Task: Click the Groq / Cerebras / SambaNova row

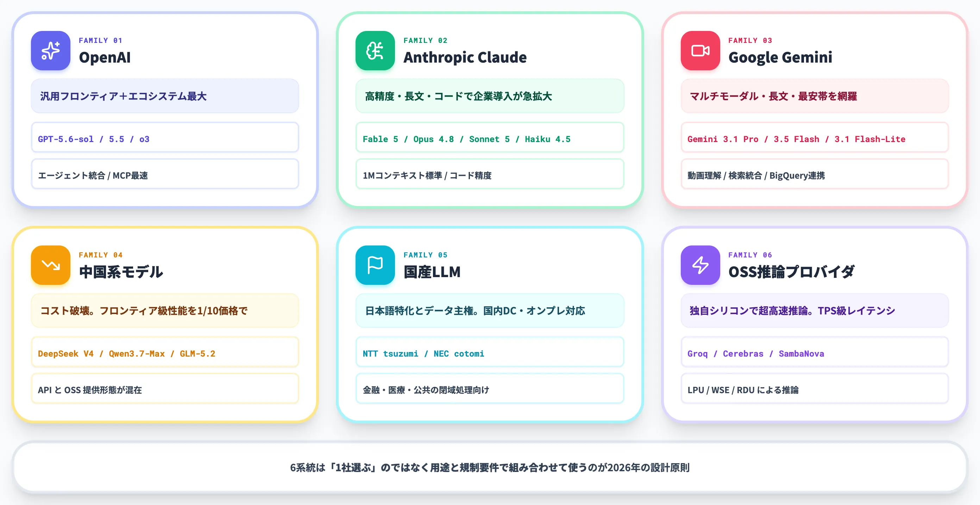Action: tap(815, 352)
